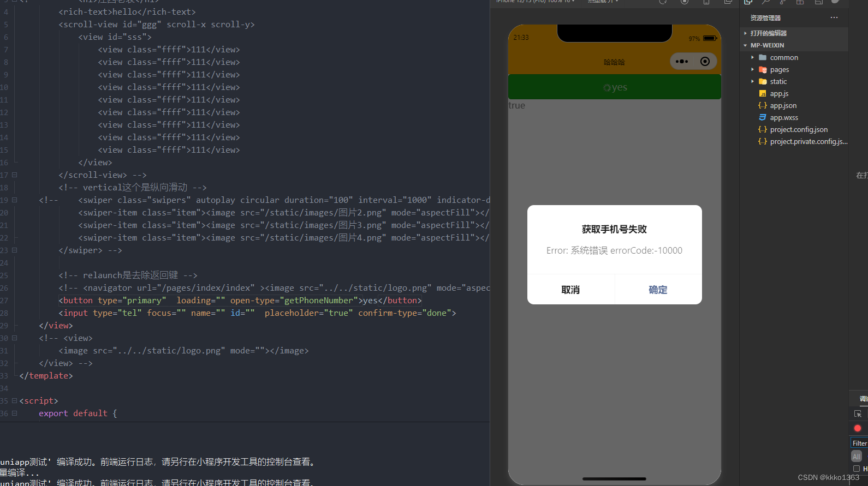868x486 pixels.
Task: Click the static folder icon
Action: (x=763, y=81)
